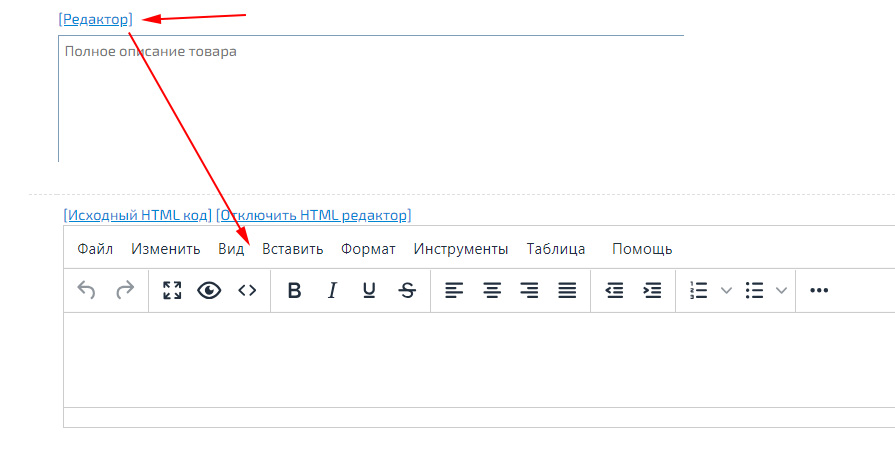
Task: Show more toolbar options (three dots)
Action: tap(819, 290)
